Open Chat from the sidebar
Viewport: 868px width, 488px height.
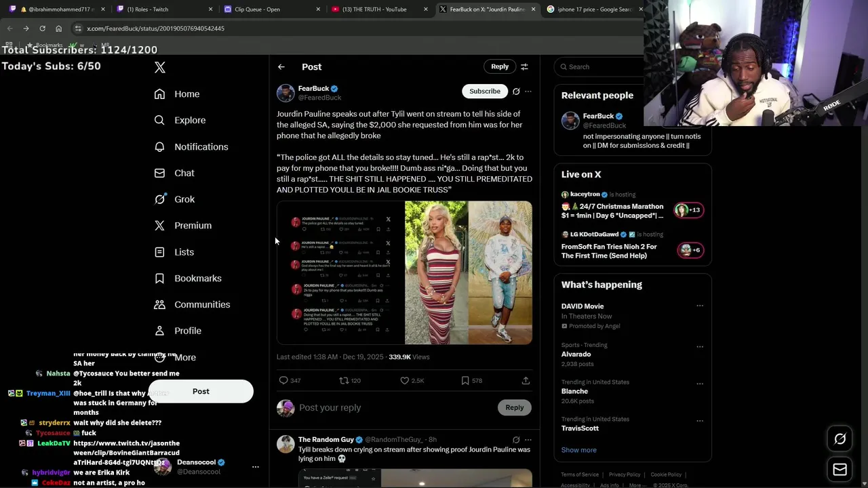tap(174, 173)
